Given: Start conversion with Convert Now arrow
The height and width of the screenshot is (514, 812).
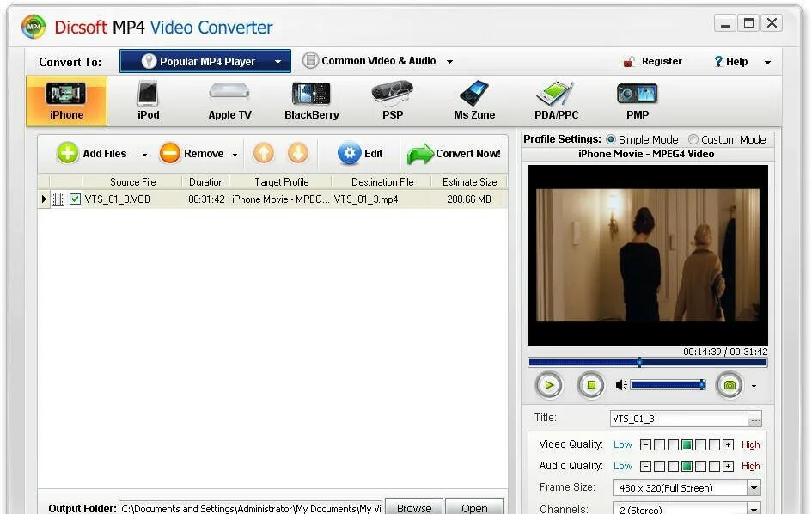Looking at the screenshot, I should 420,154.
